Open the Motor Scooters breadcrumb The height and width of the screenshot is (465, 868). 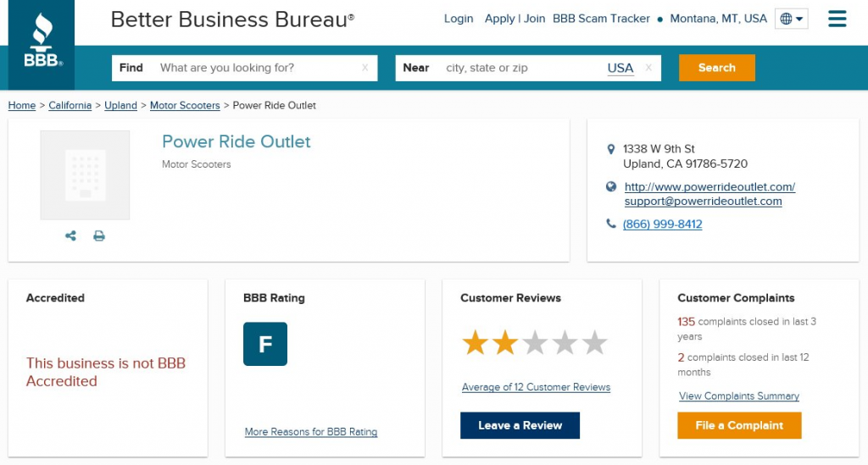pos(185,106)
